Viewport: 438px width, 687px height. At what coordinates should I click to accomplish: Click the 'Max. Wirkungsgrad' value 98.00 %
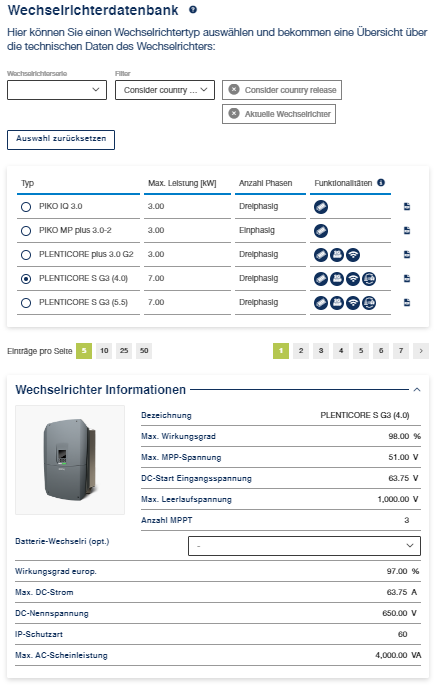click(x=404, y=436)
